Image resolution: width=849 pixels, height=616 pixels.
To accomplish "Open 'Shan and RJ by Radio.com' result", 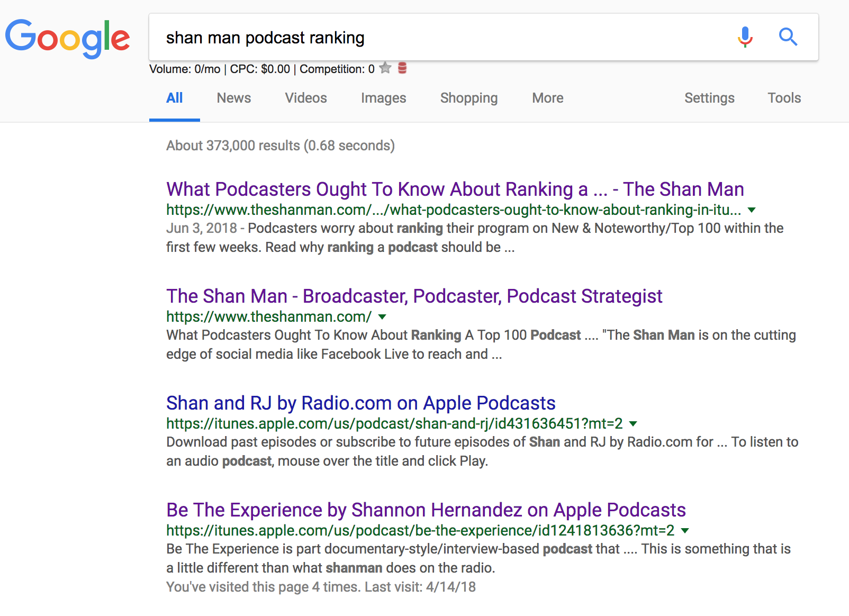I will pyautogui.click(x=361, y=403).
